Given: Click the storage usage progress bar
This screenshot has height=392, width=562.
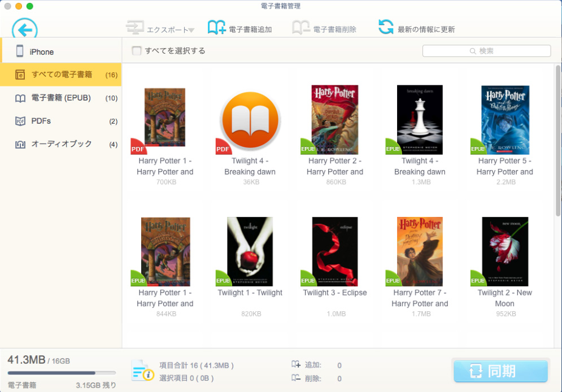Looking at the screenshot, I should click(62, 373).
